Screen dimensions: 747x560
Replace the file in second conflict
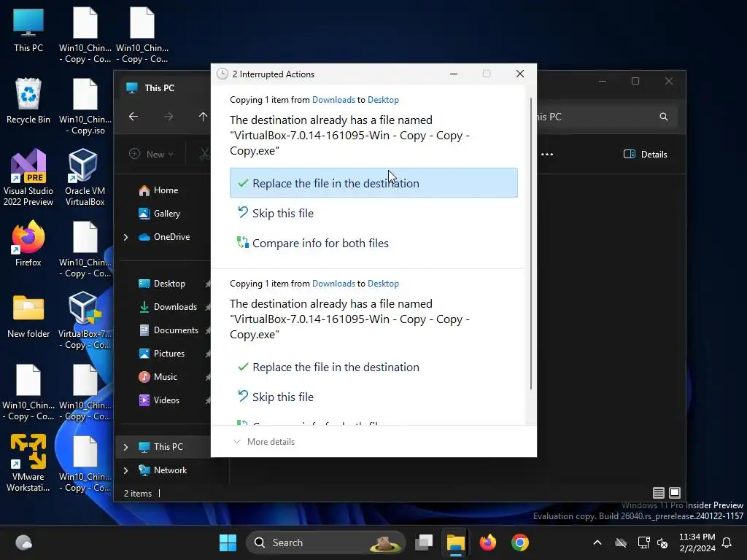pyautogui.click(x=373, y=367)
